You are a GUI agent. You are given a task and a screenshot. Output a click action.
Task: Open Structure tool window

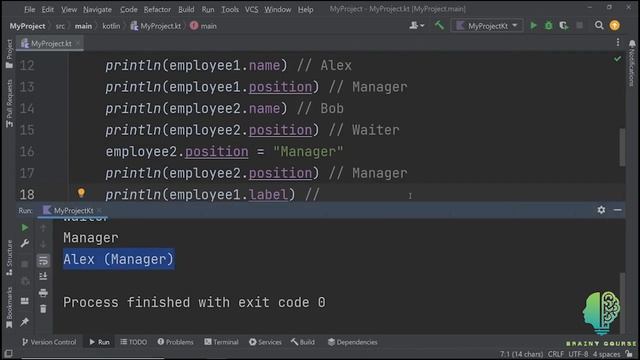(x=9, y=258)
